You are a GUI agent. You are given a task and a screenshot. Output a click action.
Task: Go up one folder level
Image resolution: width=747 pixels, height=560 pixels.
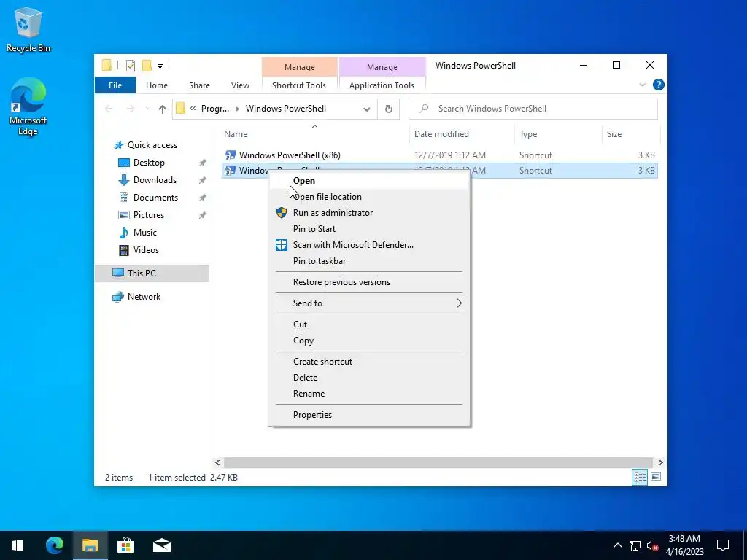[x=163, y=109]
